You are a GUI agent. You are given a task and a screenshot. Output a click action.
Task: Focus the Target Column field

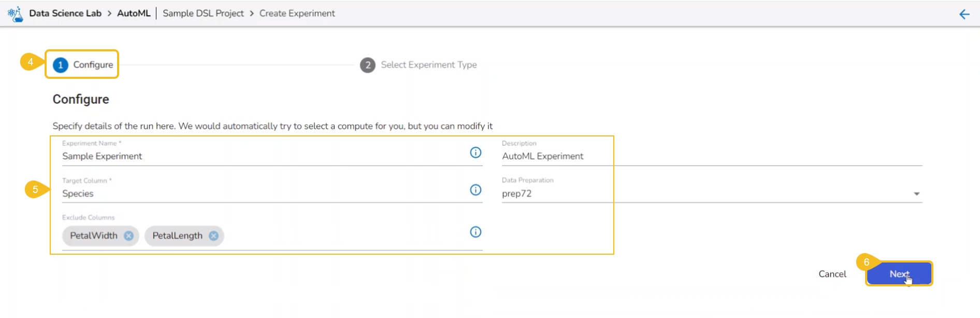(259, 193)
